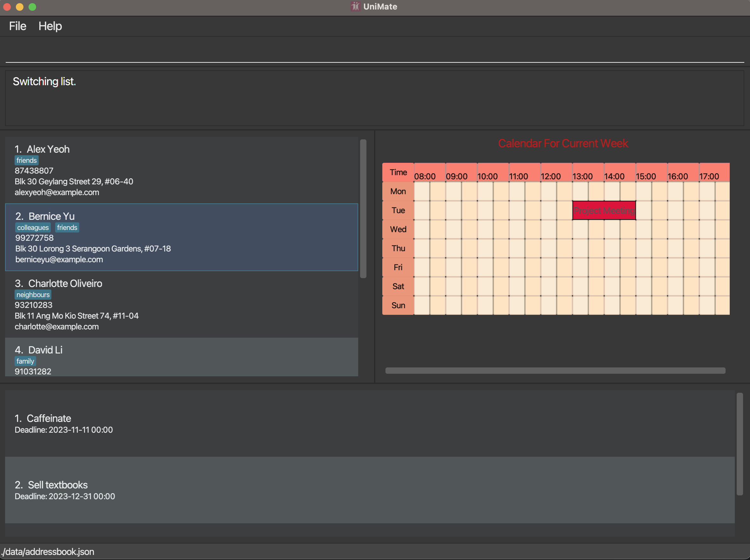Click the calendar horizontal scrollbar

(x=555, y=371)
